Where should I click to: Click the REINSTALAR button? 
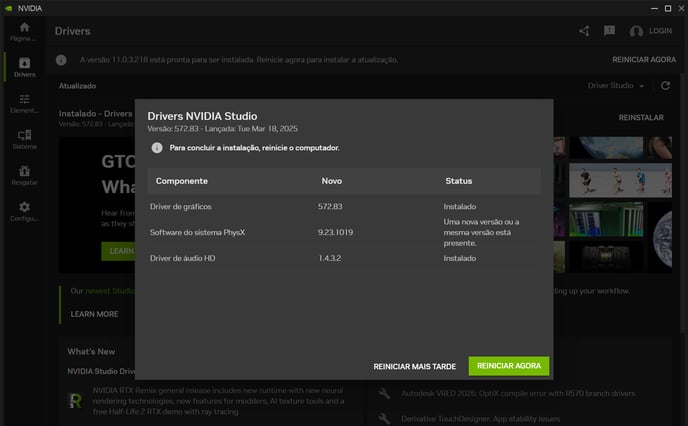(x=641, y=118)
